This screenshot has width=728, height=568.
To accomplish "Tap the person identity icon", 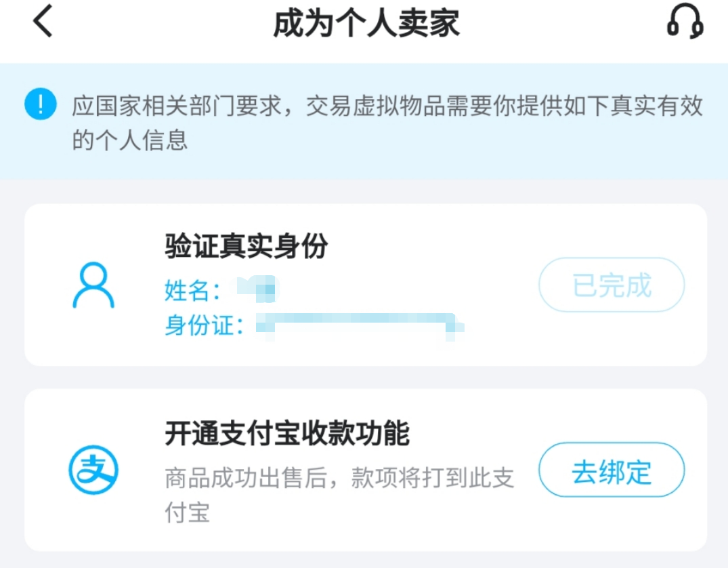I will click(93, 285).
